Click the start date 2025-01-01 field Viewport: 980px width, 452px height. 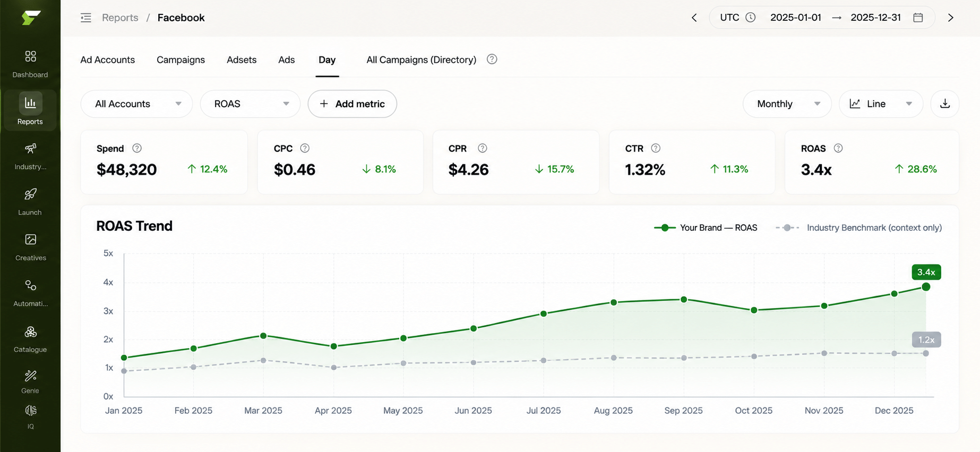tap(796, 18)
